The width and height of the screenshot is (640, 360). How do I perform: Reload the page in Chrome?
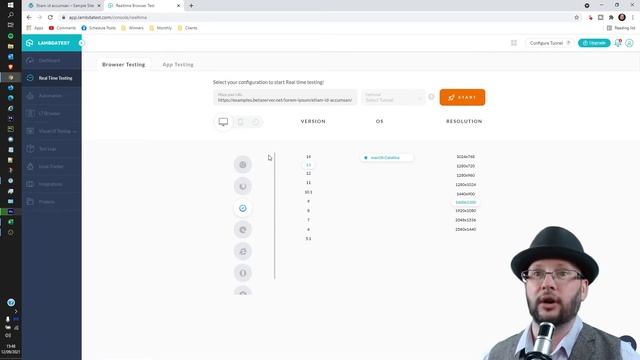(x=50, y=18)
